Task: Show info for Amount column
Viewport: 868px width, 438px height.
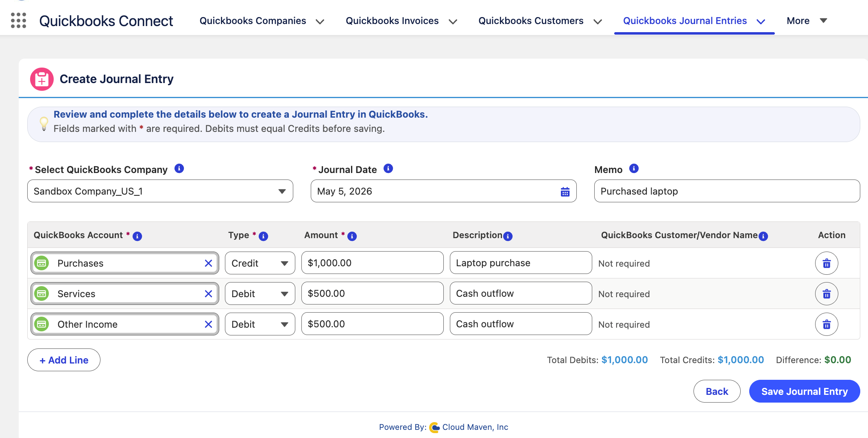Action: 352,236
